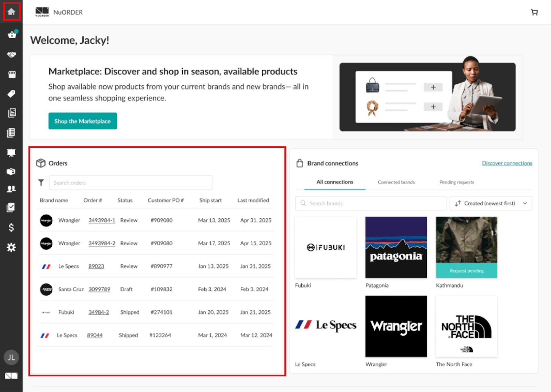Open the cart icon at top right
551x392 pixels.
[534, 12]
